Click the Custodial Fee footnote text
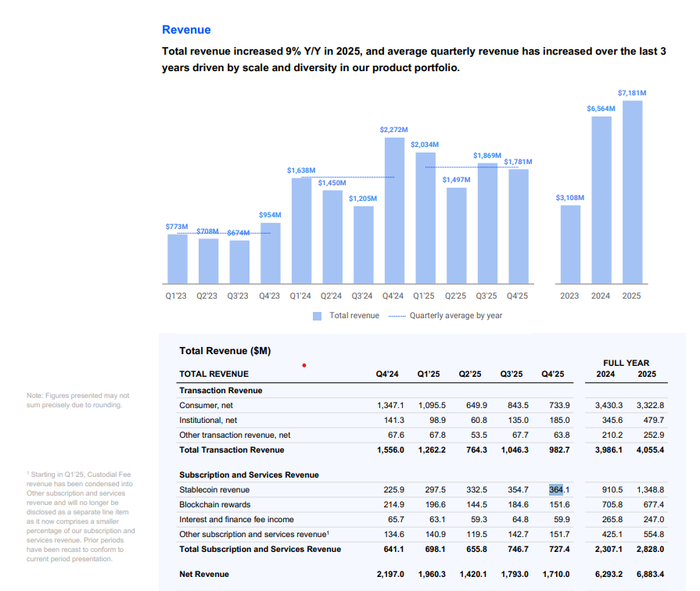700x591 pixels. click(x=81, y=516)
